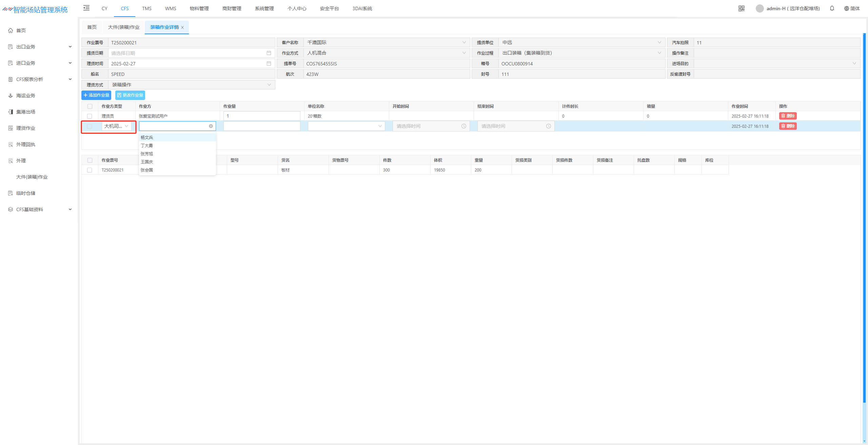This screenshot has height=445, width=868.
Task: Switch to the 大件(装箱)作业 tab
Action: tap(124, 27)
